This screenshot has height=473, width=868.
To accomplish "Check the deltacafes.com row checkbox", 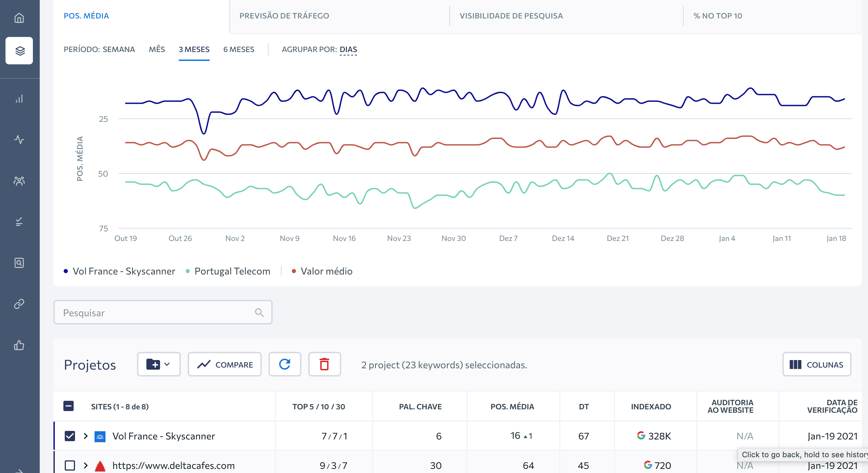I will [x=70, y=465].
